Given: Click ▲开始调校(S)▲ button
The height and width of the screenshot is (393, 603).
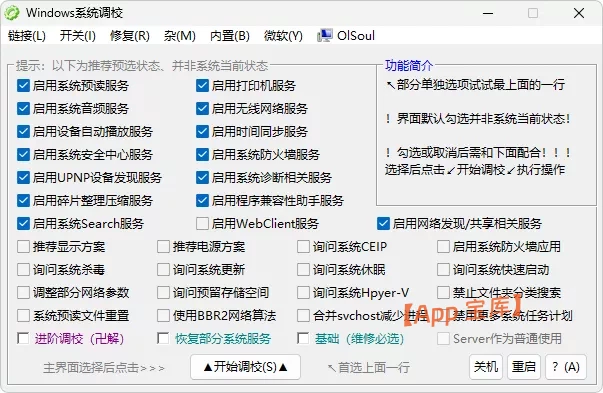Looking at the screenshot, I should [x=245, y=367].
